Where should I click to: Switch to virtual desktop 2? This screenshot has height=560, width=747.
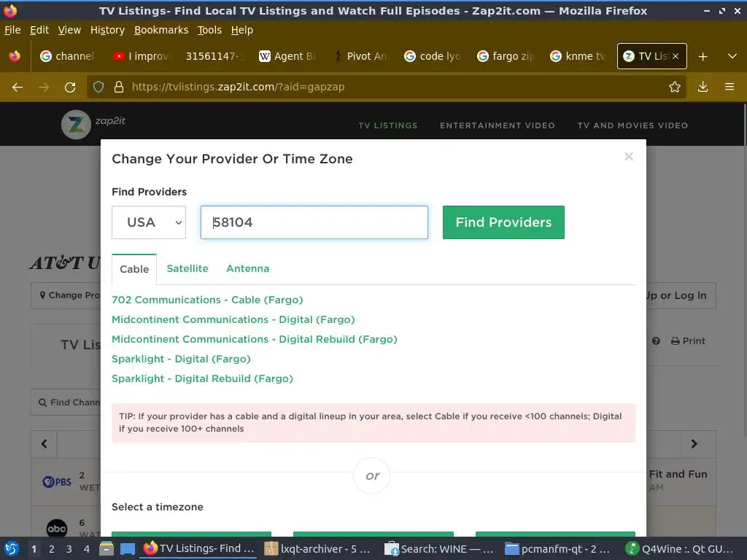(x=52, y=549)
